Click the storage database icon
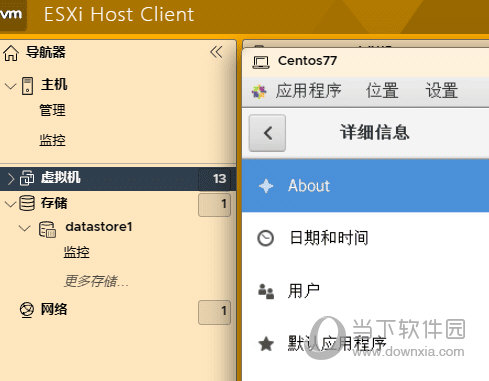This screenshot has width=489, height=381. (27, 203)
